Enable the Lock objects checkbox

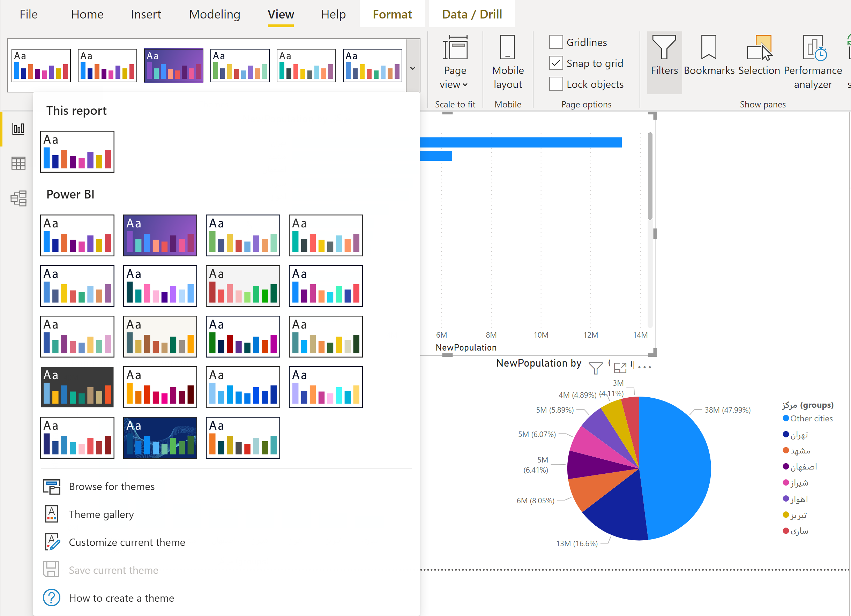pyautogui.click(x=556, y=84)
